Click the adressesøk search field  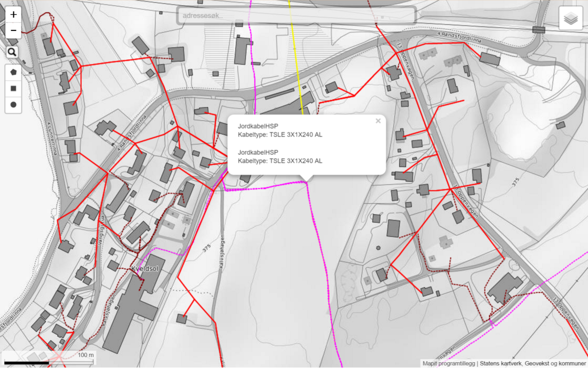(x=297, y=16)
